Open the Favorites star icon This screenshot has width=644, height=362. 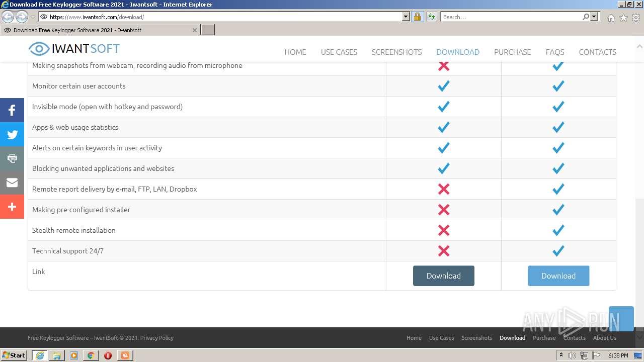[x=623, y=18]
